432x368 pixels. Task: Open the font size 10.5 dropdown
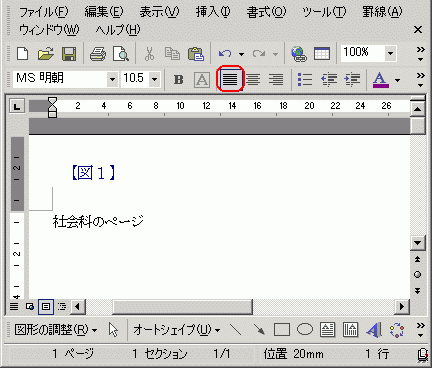tap(154, 79)
